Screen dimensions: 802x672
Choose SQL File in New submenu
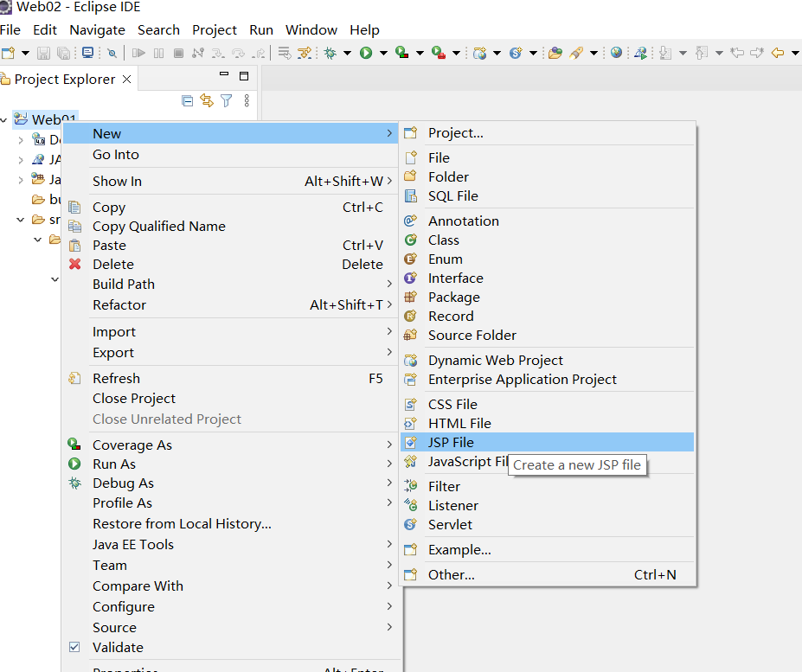tap(548, 195)
